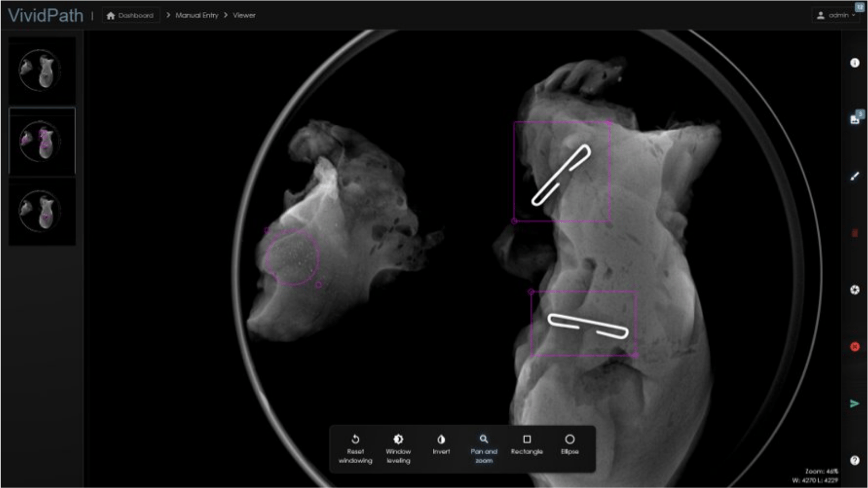This screenshot has width=868, height=488.
Task: Select the annotation pen tool in right sidebar
Action: pos(855,176)
